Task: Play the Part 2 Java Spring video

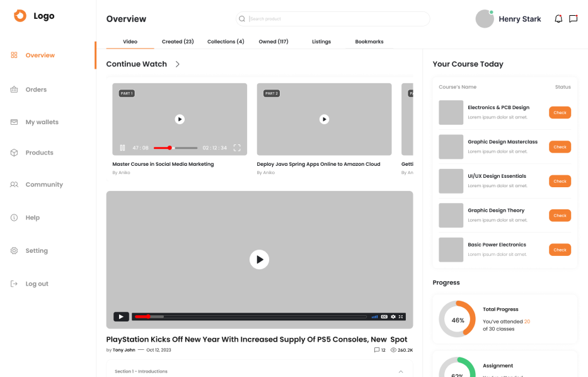Action: coord(324,119)
